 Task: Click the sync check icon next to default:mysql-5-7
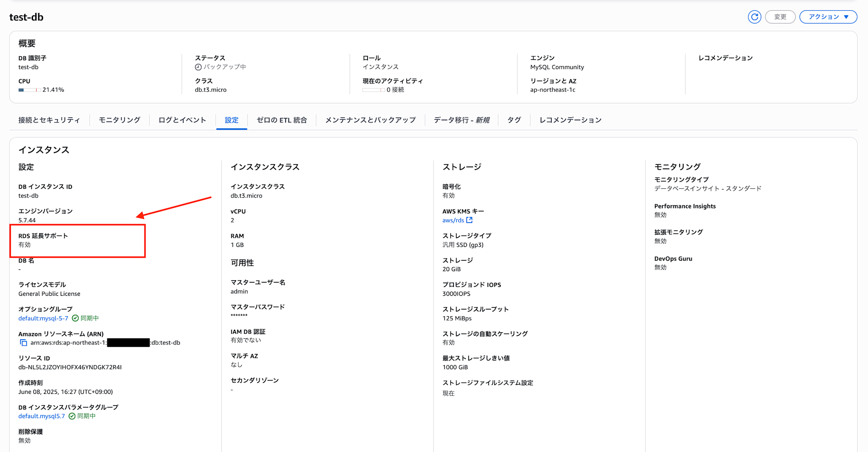click(x=75, y=318)
